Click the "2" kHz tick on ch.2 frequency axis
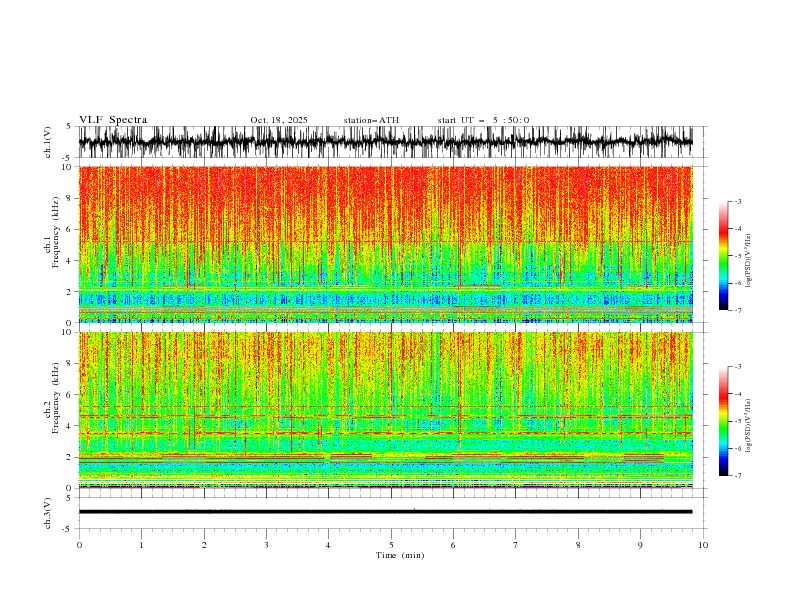Viewport: 792px width, 612px height. (x=70, y=457)
